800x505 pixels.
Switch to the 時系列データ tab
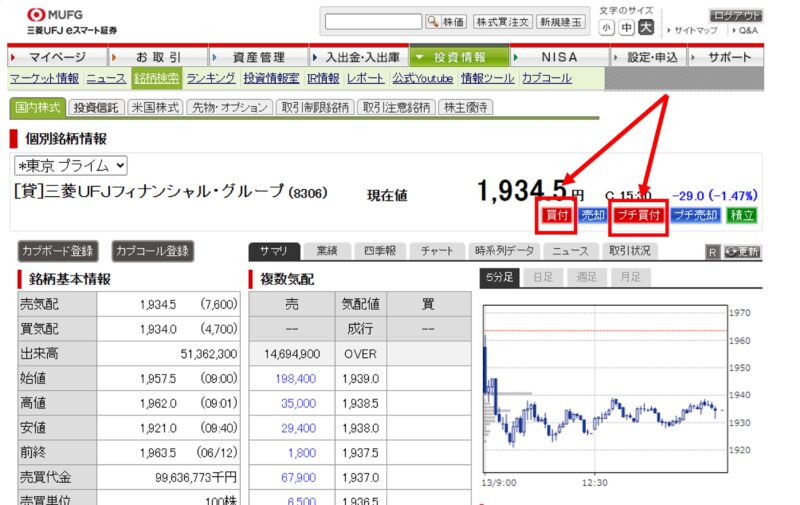(504, 251)
